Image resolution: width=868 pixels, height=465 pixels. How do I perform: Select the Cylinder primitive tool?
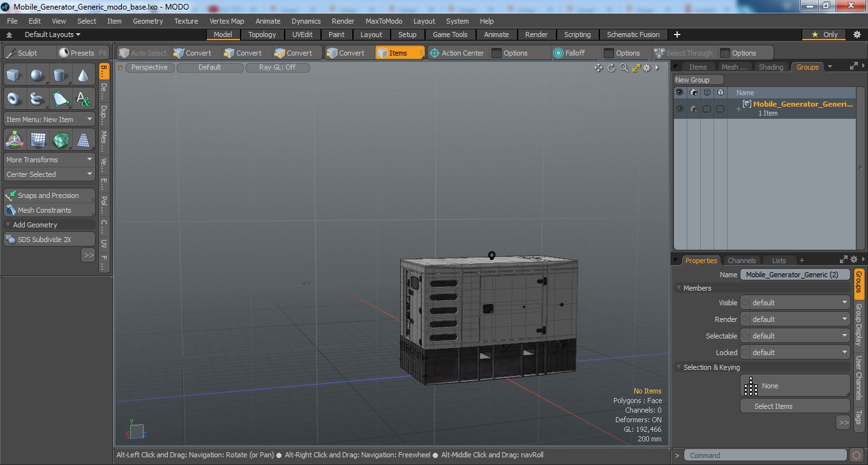tap(60, 75)
